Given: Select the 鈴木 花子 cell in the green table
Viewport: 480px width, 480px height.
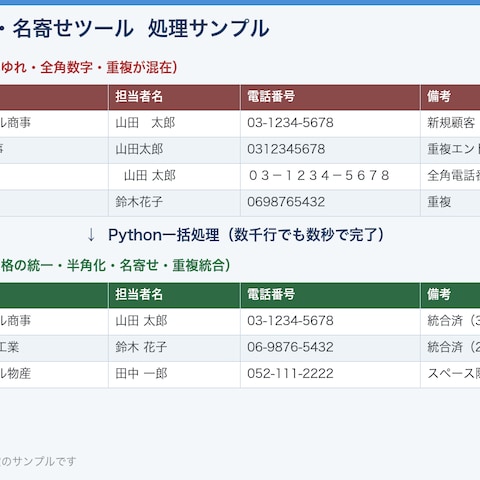Looking at the screenshot, I should (x=174, y=348).
